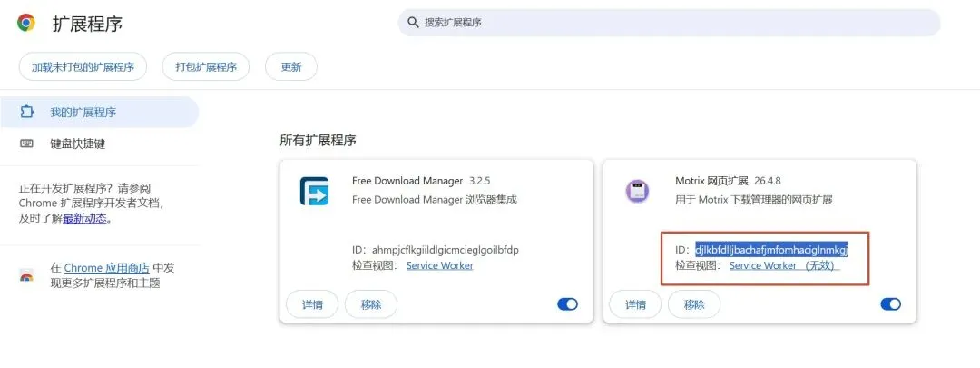The image size is (980, 368).
Task: Click version number 26.4.8
Action: pos(766,181)
